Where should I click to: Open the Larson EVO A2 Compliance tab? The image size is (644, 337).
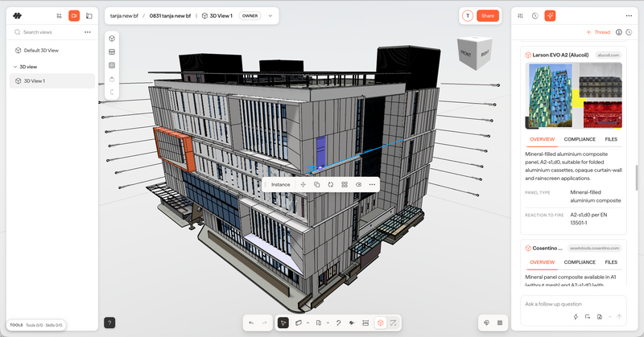click(x=580, y=140)
